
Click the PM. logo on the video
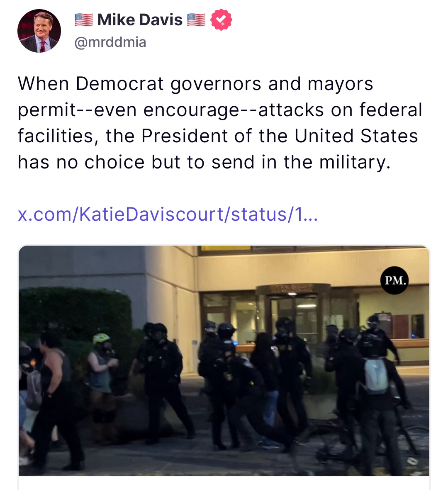click(x=394, y=280)
